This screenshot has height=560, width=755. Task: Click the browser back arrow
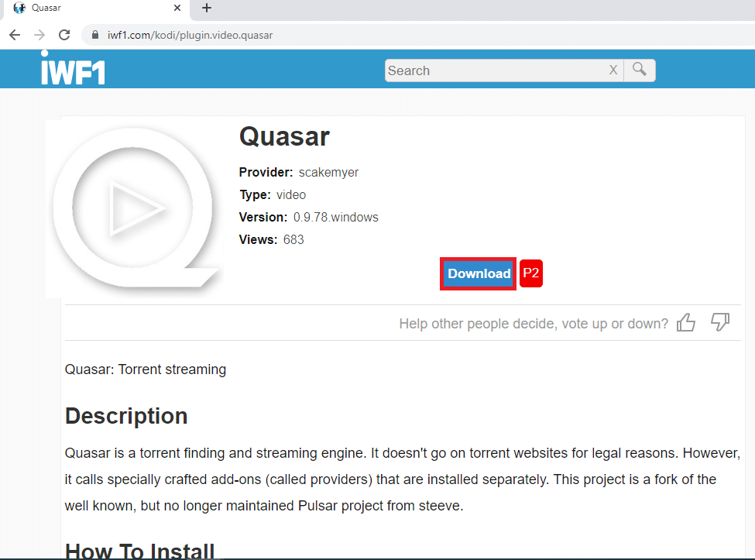coord(15,35)
